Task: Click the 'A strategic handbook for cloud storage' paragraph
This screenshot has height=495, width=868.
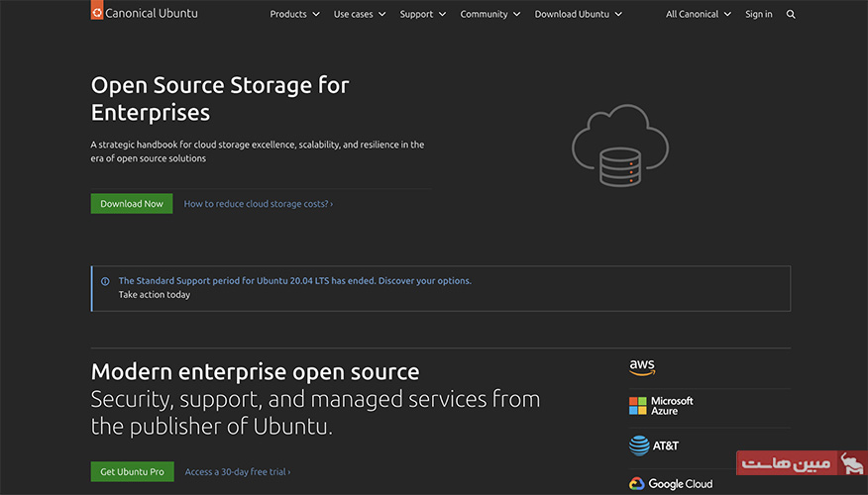Action: coord(258,151)
